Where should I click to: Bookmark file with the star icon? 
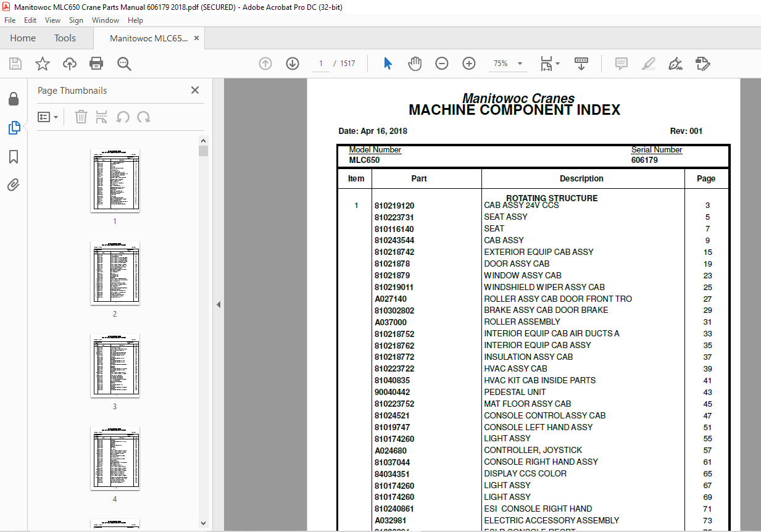click(43, 64)
